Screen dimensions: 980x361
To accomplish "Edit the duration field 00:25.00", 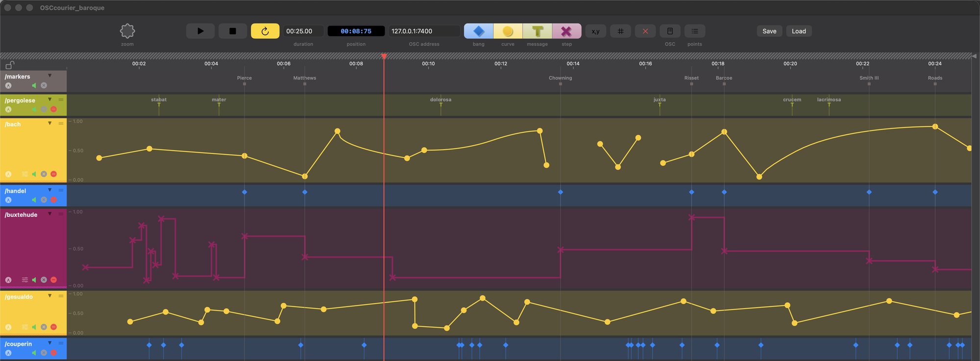I will [x=303, y=31].
